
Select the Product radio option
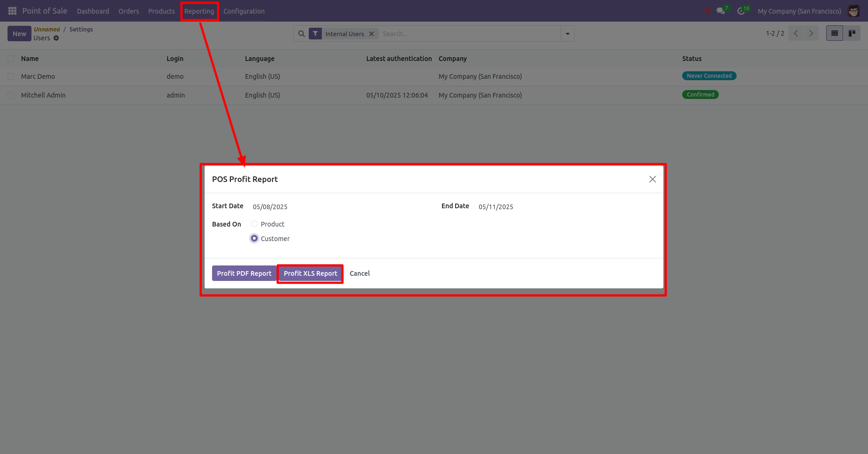pyautogui.click(x=254, y=224)
